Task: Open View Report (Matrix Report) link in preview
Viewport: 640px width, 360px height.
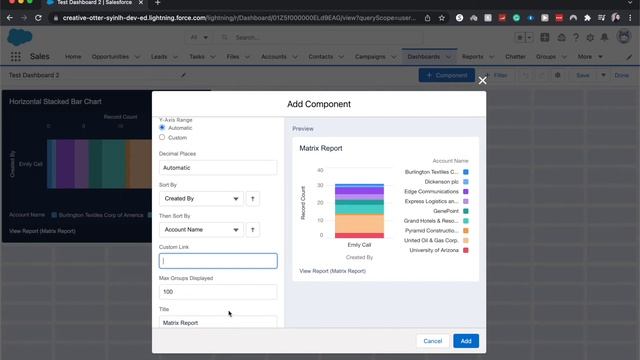Action: click(332, 271)
